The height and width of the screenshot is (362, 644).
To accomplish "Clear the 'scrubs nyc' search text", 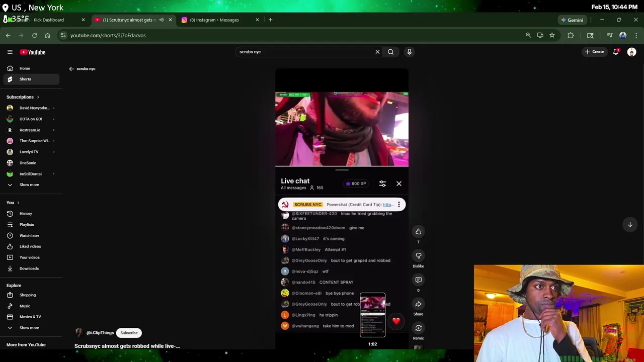I will pyautogui.click(x=377, y=52).
